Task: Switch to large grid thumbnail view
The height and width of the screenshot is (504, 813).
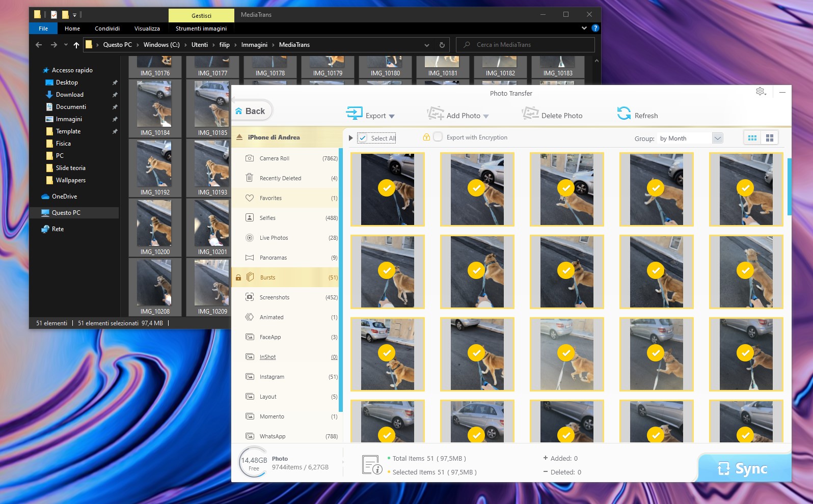Action: point(770,138)
